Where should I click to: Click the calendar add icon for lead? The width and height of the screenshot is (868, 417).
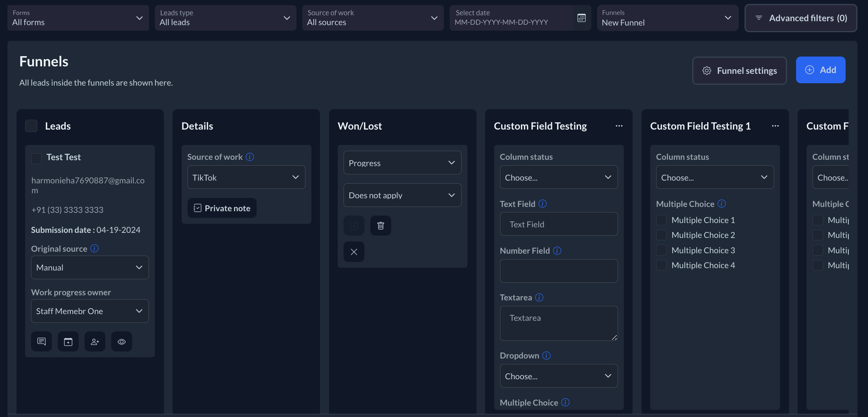[x=68, y=342]
